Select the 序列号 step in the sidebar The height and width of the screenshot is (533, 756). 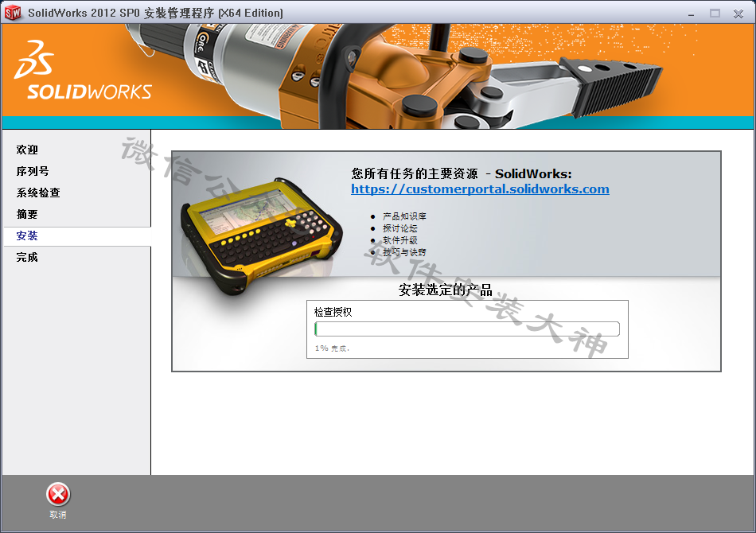[x=33, y=171]
